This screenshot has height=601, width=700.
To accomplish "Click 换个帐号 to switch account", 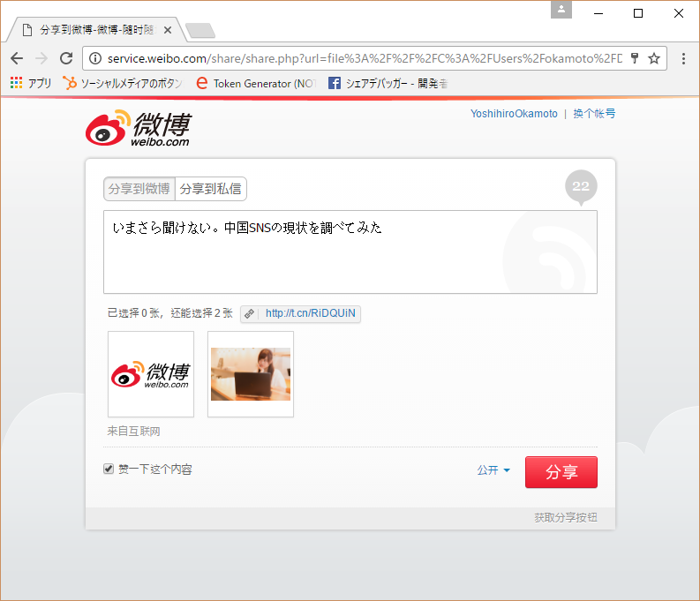I will click(x=594, y=114).
